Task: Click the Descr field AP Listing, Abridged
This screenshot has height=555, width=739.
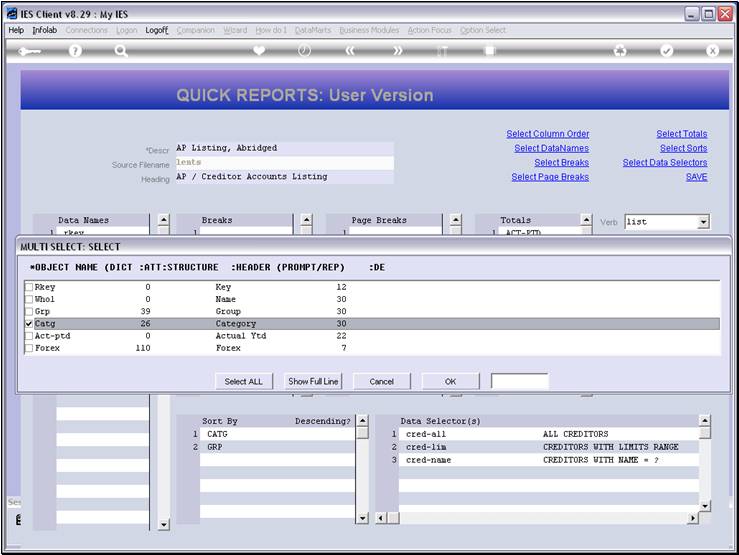Action: pyautogui.click(x=284, y=148)
